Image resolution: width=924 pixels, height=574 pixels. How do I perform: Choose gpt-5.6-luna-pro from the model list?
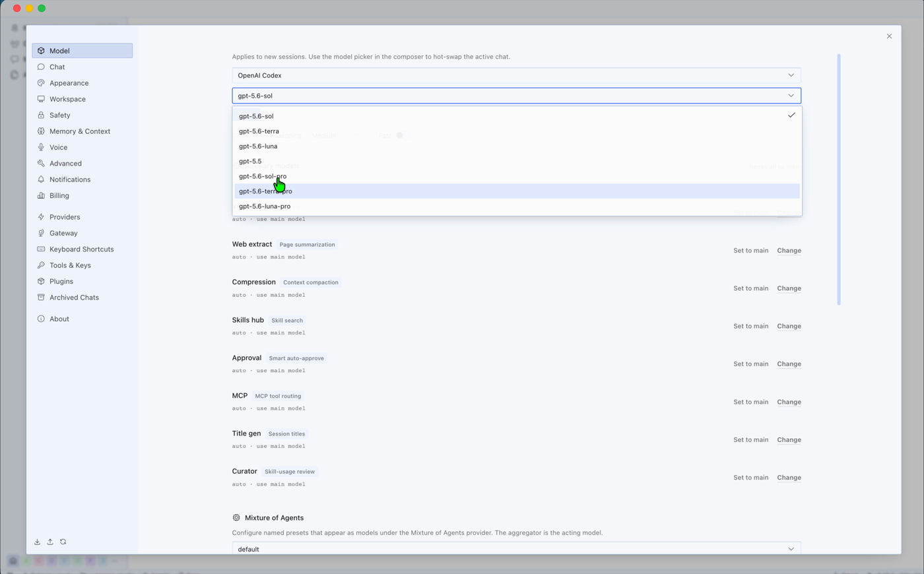pyautogui.click(x=517, y=206)
